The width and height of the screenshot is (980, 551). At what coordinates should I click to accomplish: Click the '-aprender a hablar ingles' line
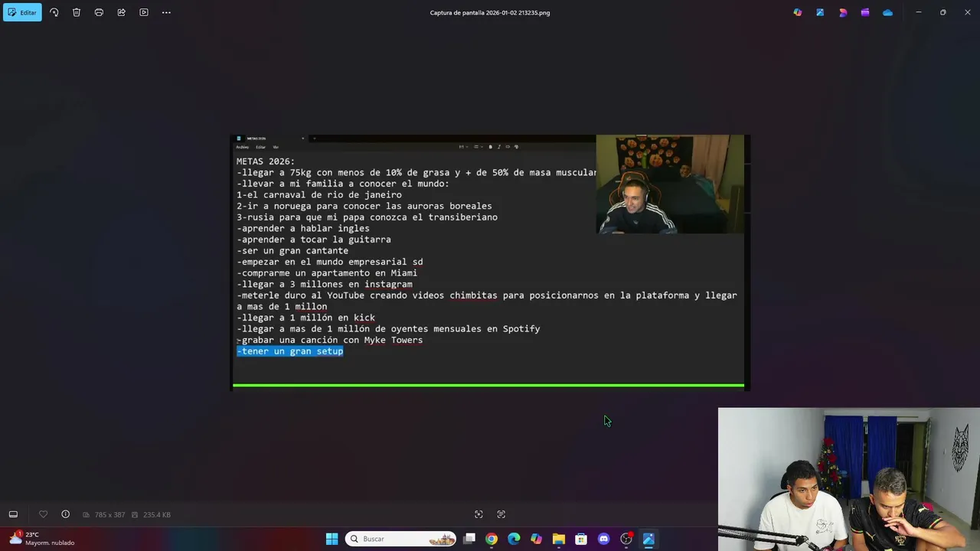point(302,228)
